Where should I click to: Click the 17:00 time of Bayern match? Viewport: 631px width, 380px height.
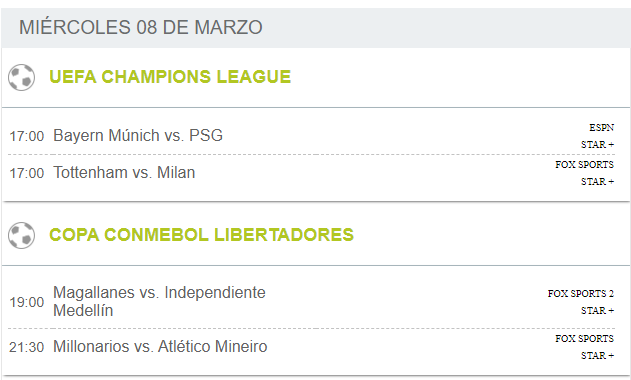tap(27, 136)
